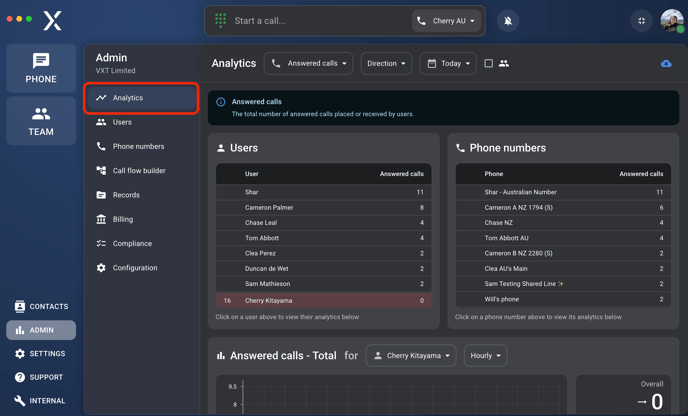Click the collapse window icon near avatar
The height and width of the screenshot is (416, 688).
coord(641,21)
